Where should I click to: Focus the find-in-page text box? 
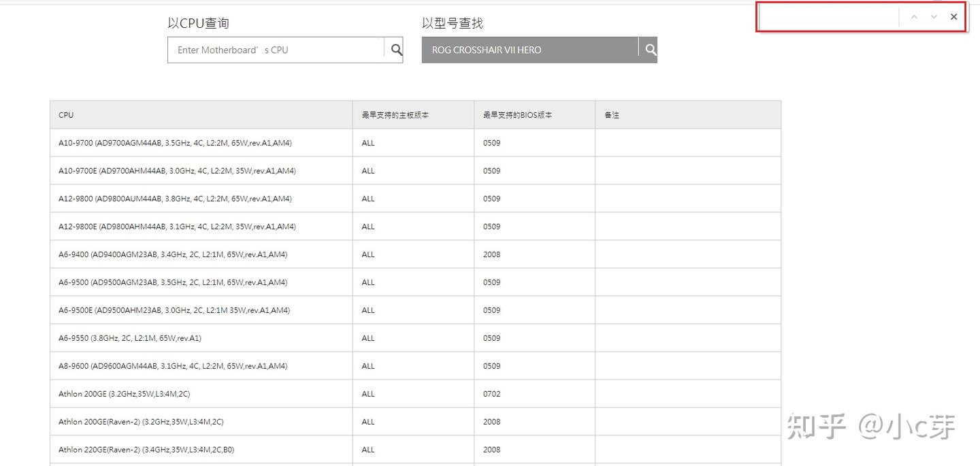[x=829, y=17]
